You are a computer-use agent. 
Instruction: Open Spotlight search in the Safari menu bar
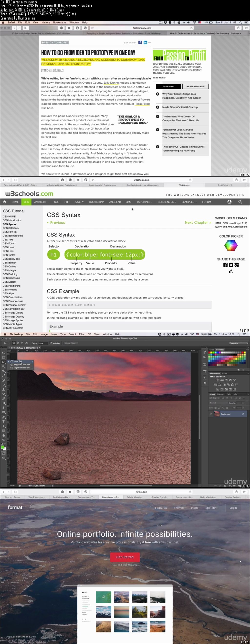coord(240,22)
